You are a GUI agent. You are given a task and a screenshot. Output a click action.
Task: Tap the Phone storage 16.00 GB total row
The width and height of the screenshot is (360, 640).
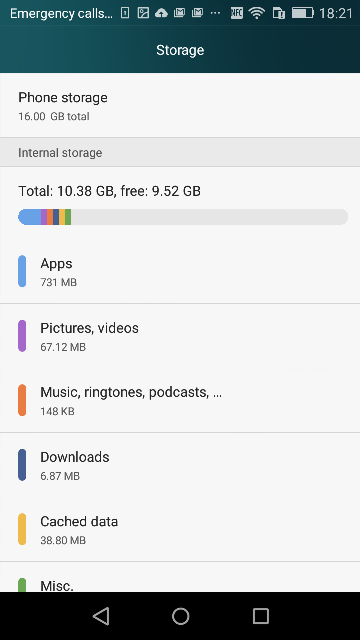pos(180,105)
